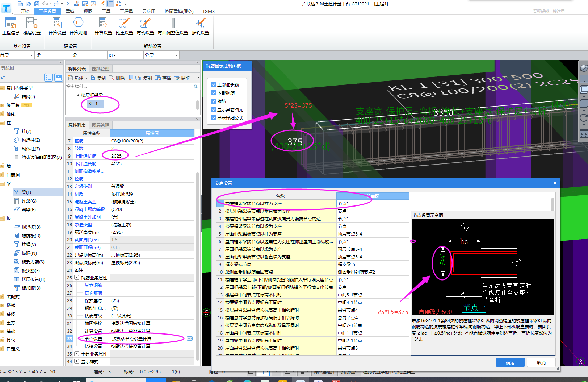The height and width of the screenshot is (382, 588).
Task: Expand 土建业务属性 property group
Action: pos(77,354)
